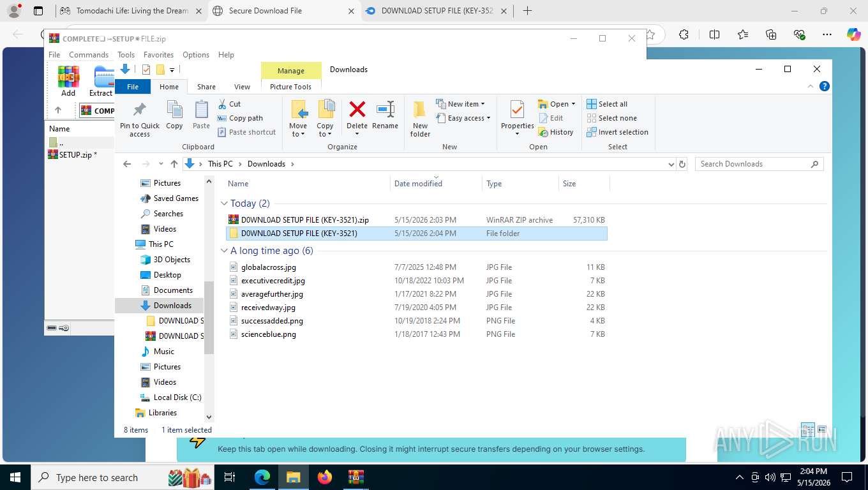868x490 pixels.
Task: Open Documents in navigation pane
Action: coord(166,290)
